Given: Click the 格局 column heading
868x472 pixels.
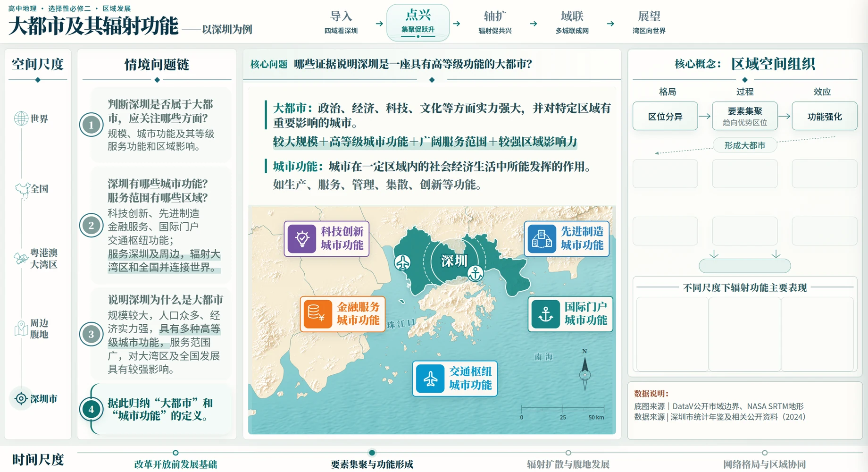Looking at the screenshot, I should click(668, 92).
